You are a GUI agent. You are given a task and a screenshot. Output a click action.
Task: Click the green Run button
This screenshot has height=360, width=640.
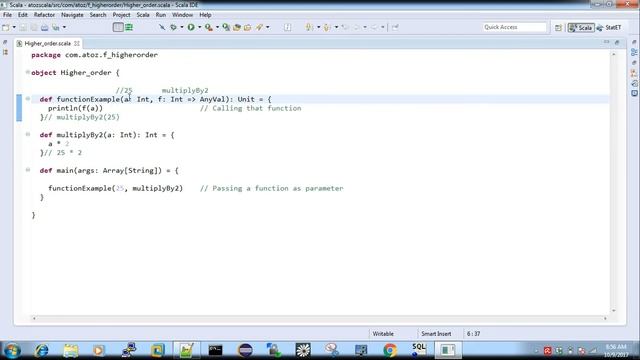click(191, 27)
